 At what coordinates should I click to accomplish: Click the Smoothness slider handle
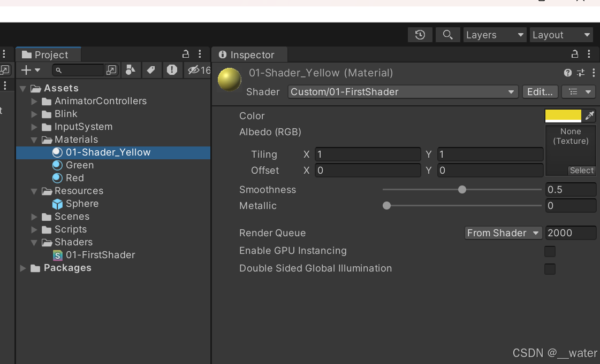(462, 189)
